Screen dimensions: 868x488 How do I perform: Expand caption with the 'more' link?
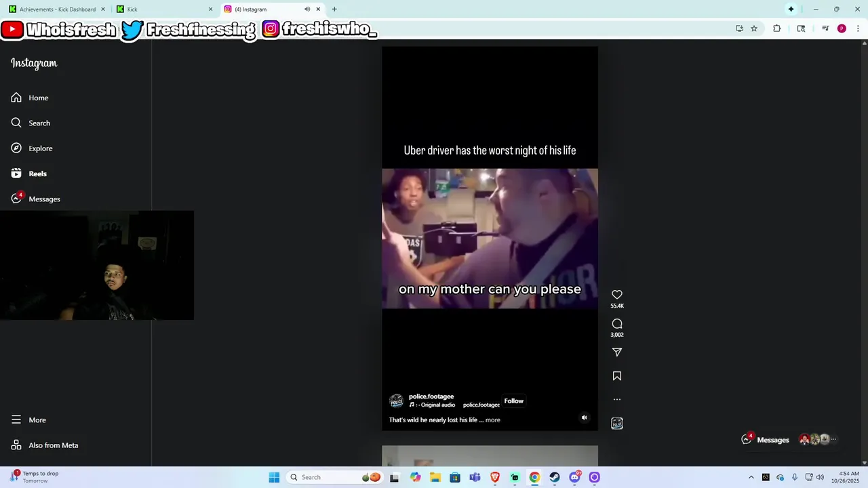click(493, 420)
